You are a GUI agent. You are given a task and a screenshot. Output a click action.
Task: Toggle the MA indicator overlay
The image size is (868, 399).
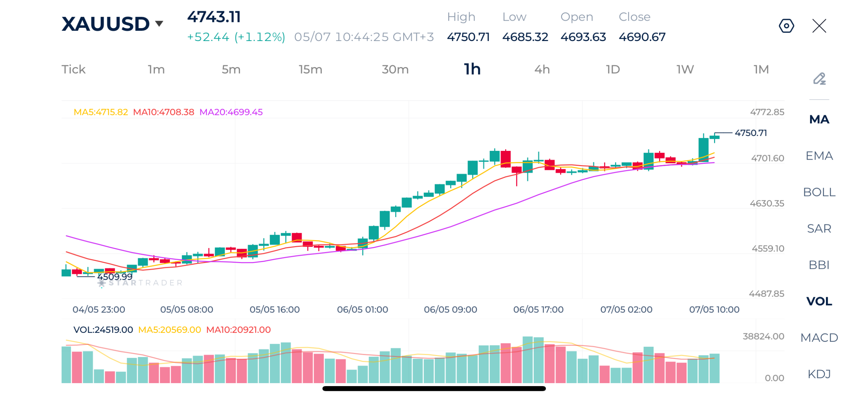pyautogui.click(x=819, y=119)
